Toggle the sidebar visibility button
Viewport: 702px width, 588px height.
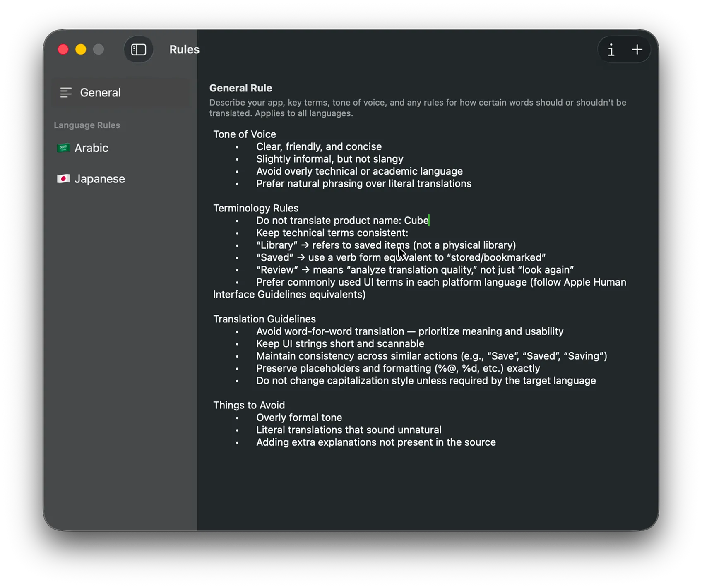138,50
